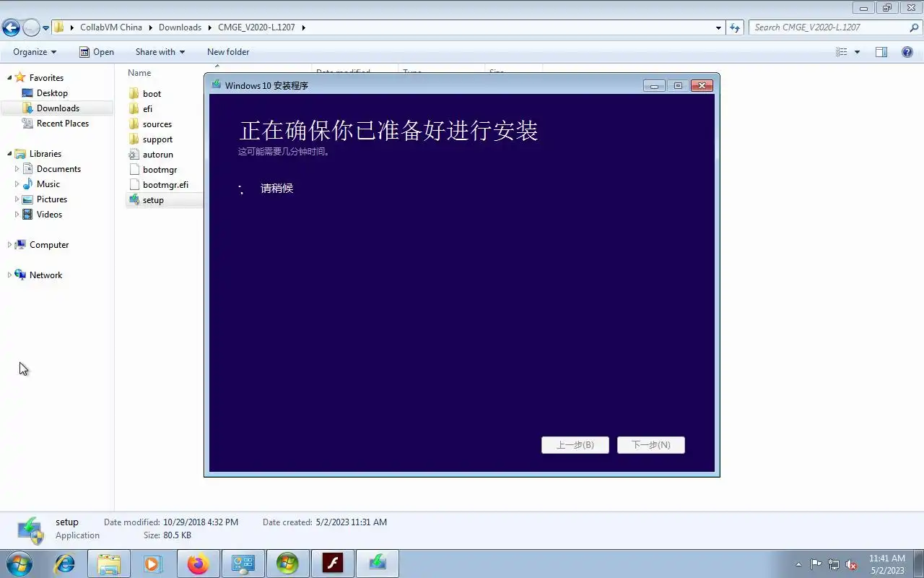The image size is (924, 578).
Task: Click Downloads breadcrumb segment
Action: pyautogui.click(x=180, y=27)
